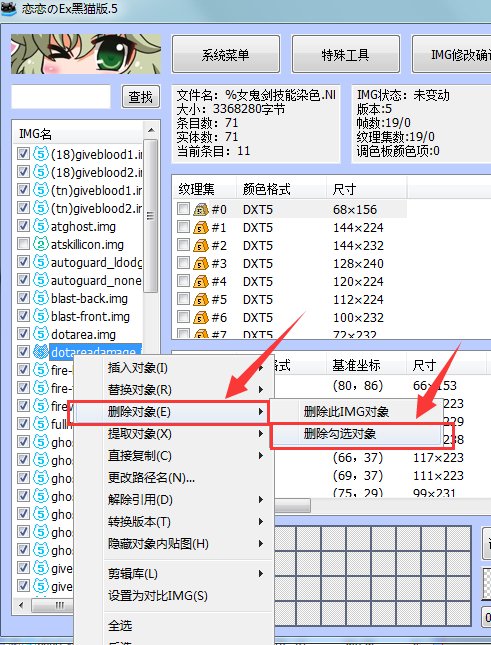This screenshot has height=645, width=491.
Task: Click the (tn)giveblood2 IMG version icon
Action: (41, 208)
